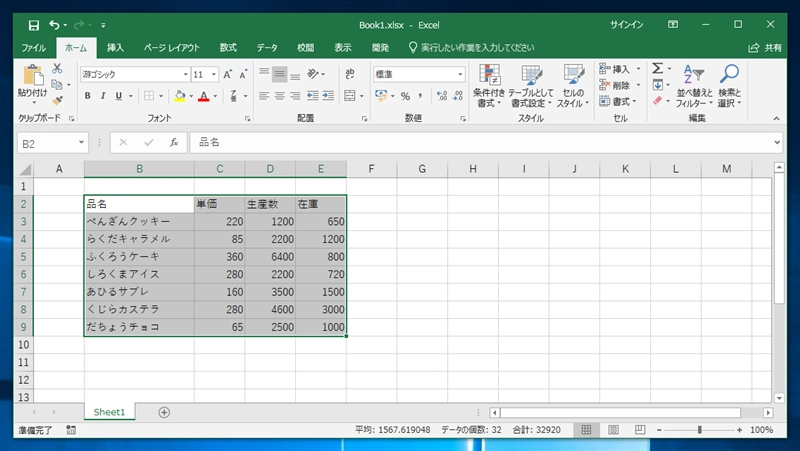
Task: Cut selection with the scissors icon
Action: pyautogui.click(x=57, y=68)
